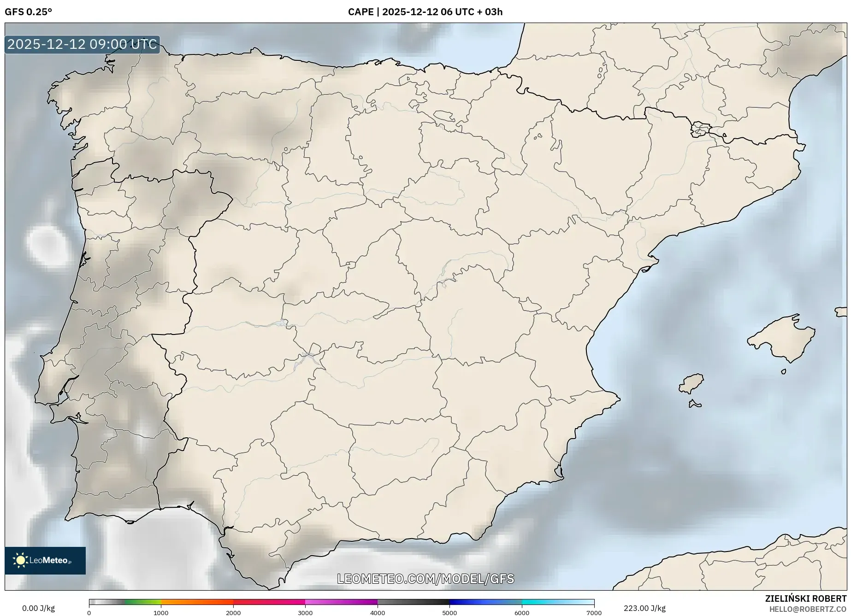Click the orange 2000 segment of the color scale
Viewport: 851px width, 616px height.
click(x=217, y=601)
